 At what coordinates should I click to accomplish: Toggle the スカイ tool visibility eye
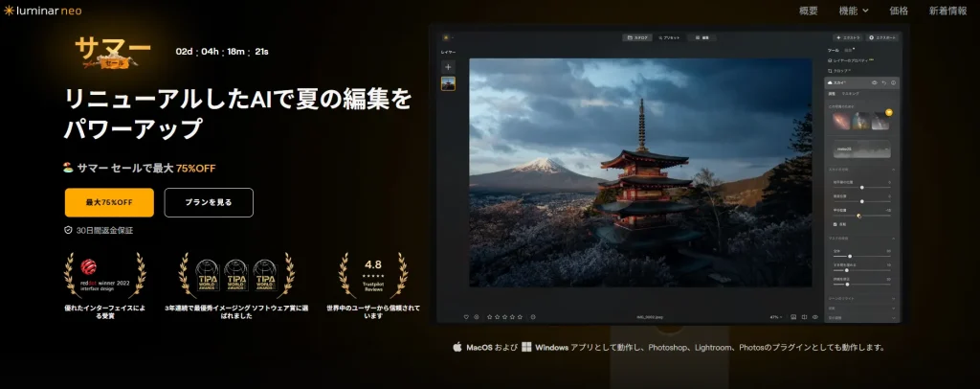(x=875, y=82)
